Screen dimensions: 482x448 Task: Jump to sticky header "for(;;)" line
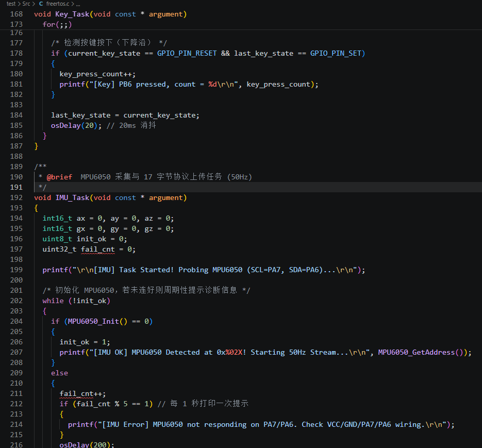coord(57,24)
